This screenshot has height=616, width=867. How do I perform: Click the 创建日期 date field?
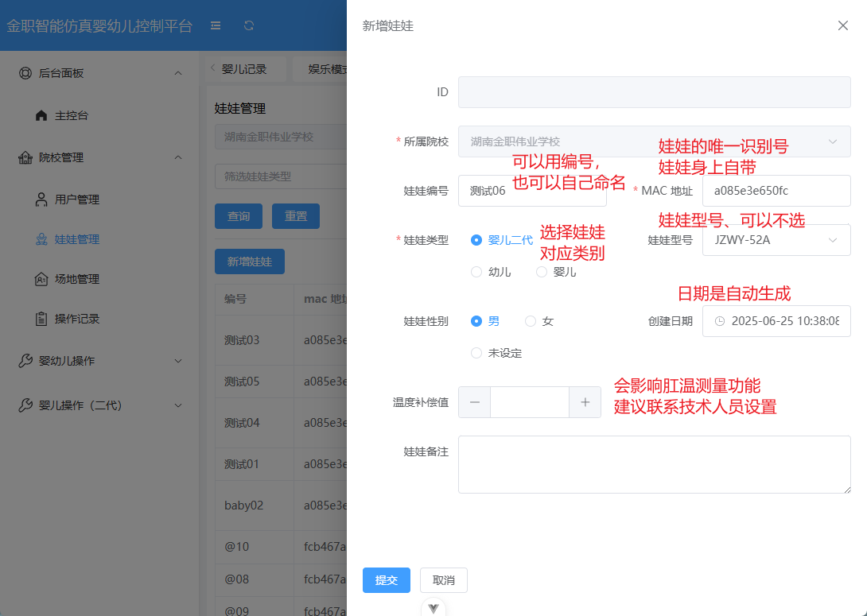pos(776,321)
